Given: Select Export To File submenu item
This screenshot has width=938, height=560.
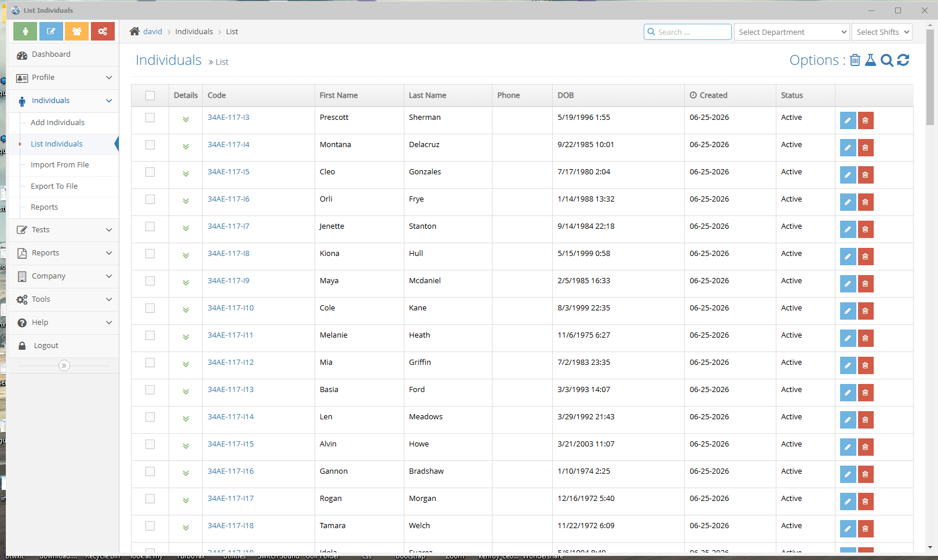Looking at the screenshot, I should click(54, 186).
